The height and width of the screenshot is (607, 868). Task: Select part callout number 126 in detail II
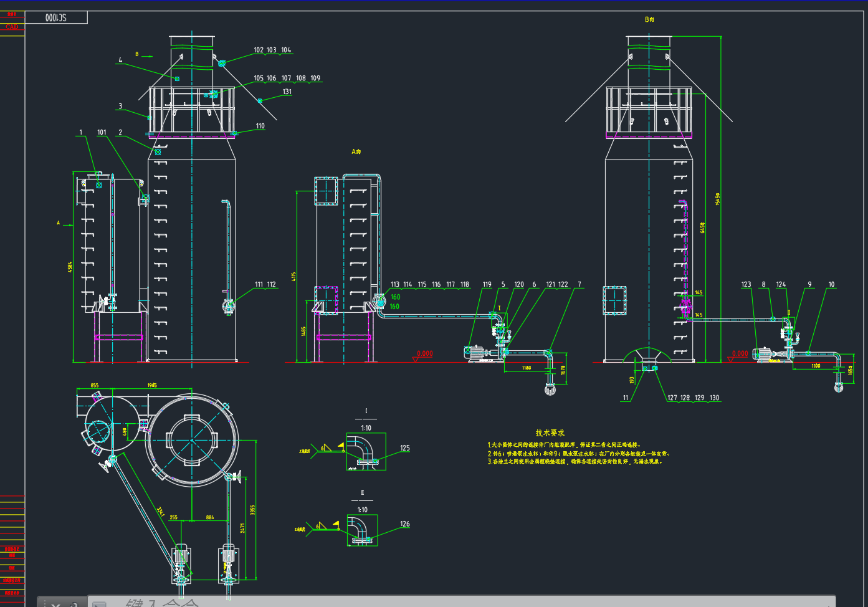point(405,524)
